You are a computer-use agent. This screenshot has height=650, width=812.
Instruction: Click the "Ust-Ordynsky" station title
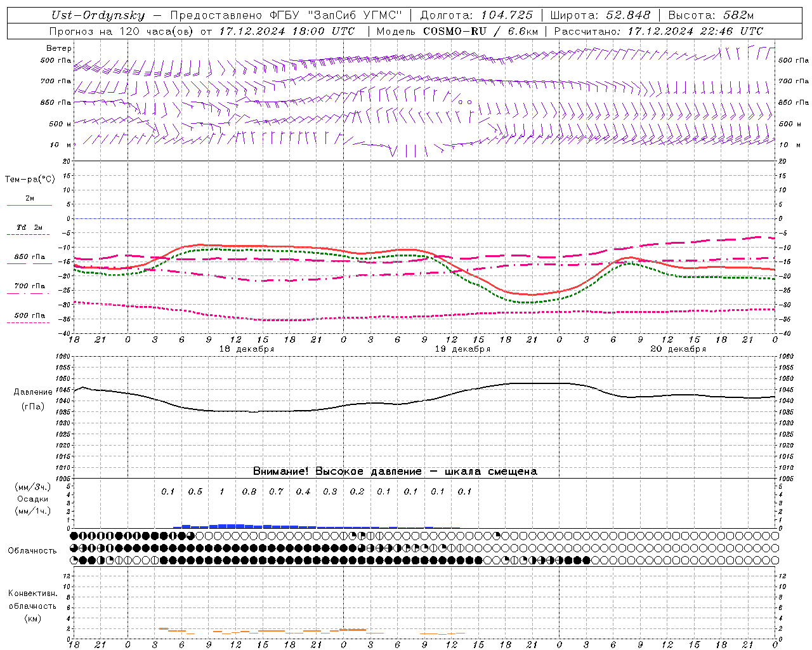(98, 16)
